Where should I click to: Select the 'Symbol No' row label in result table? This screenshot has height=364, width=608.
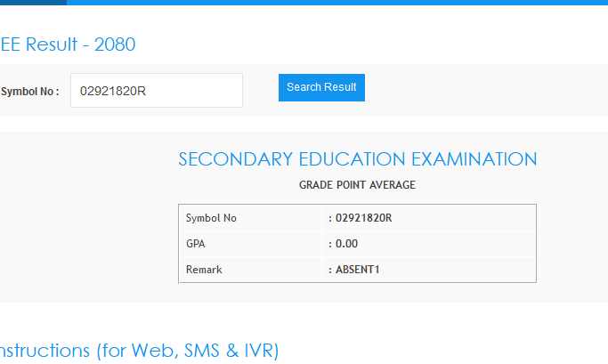click(211, 218)
